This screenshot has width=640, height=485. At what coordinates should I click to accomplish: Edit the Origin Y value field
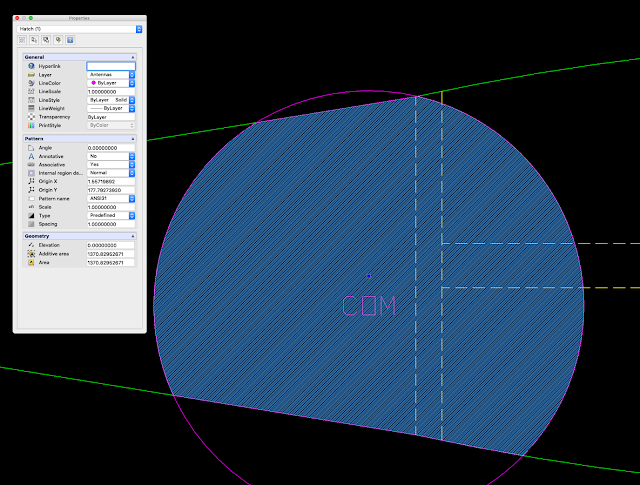coord(111,190)
